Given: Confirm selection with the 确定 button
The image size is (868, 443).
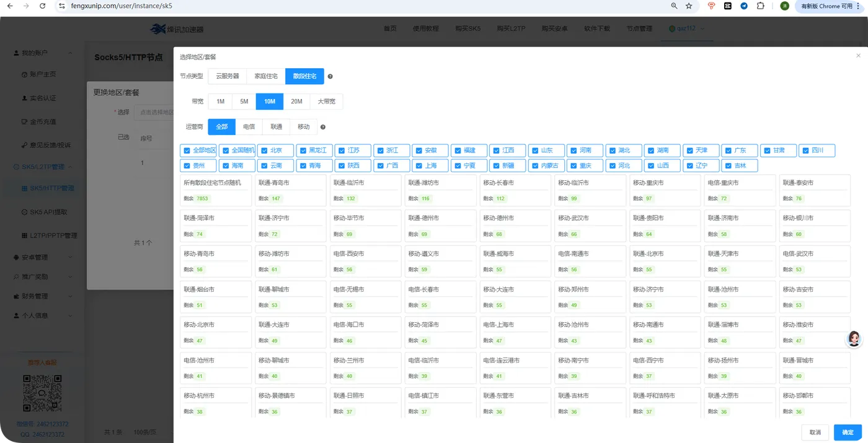Looking at the screenshot, I should [x=848, y=432].
